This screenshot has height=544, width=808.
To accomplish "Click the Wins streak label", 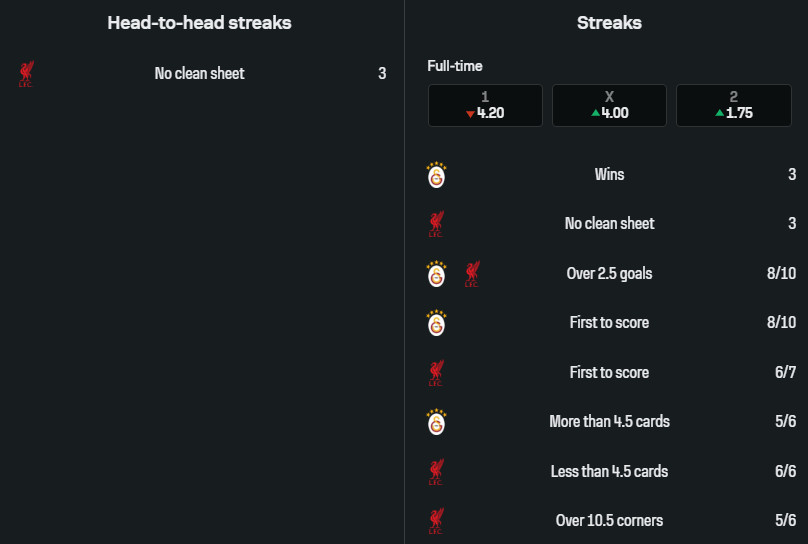I will [x=609, y=175].
